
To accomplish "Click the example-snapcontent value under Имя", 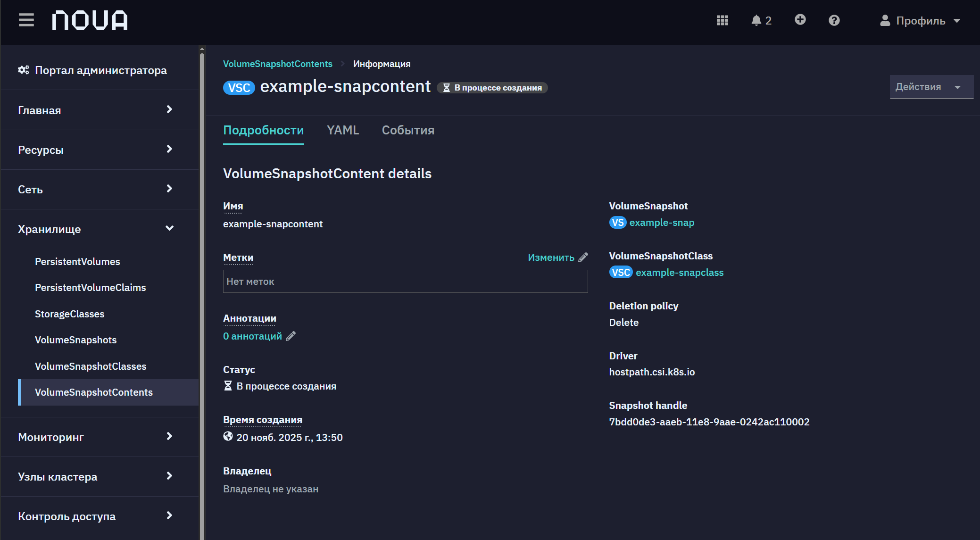I will click(x=273, y=224).
